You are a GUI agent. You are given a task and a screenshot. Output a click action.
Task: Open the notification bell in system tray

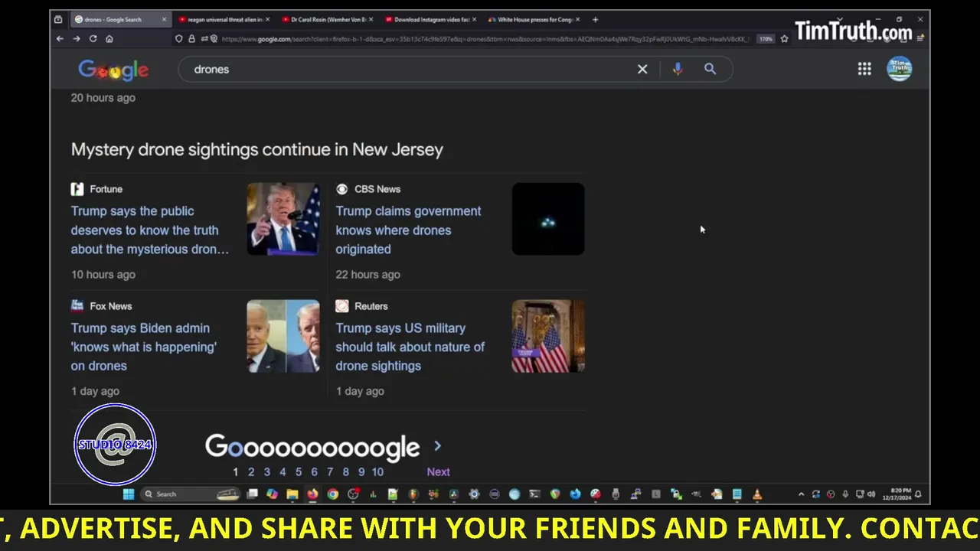[x=918, y=494]
